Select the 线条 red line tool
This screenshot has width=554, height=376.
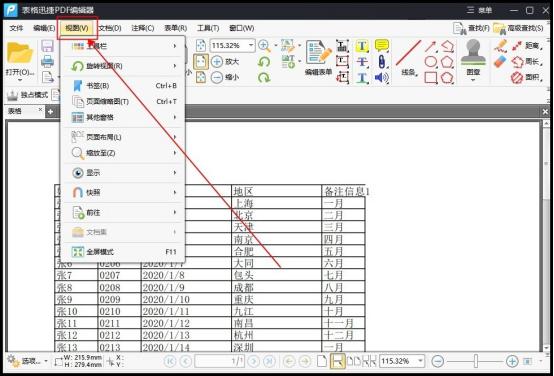(409, 58)
